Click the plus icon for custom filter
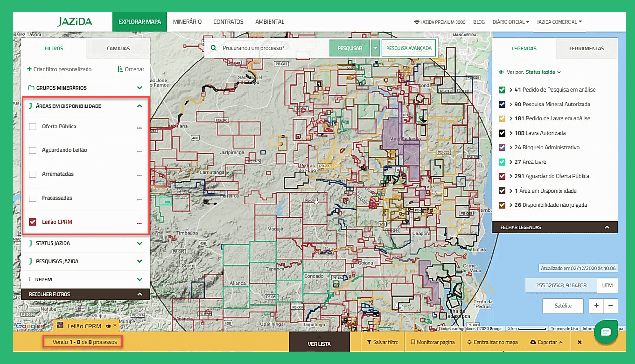 [x=29, y=69]
